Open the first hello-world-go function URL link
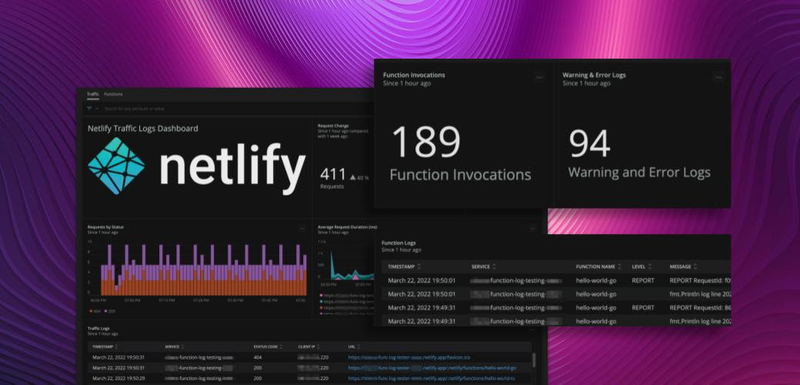800x385 pixels. pos(432,368)
